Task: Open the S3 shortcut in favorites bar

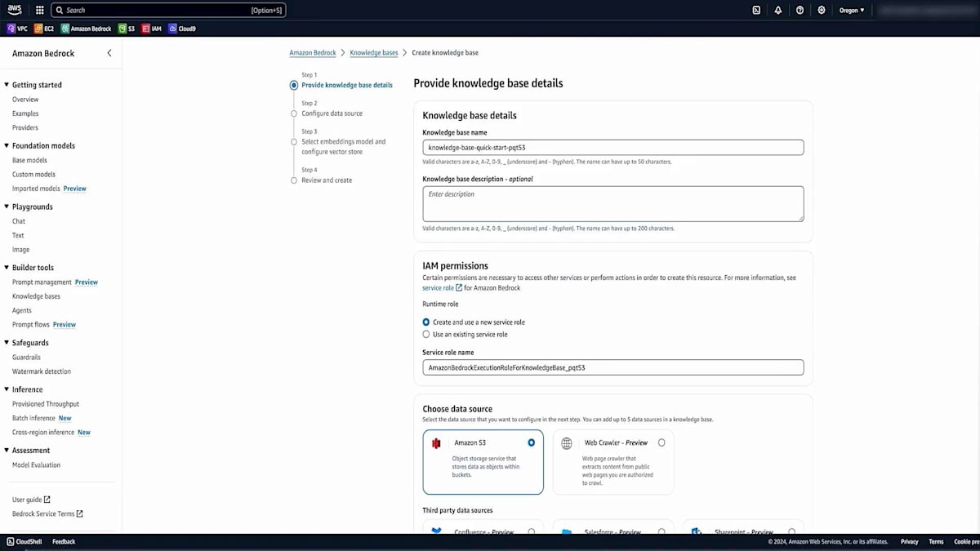Action: 127,29
